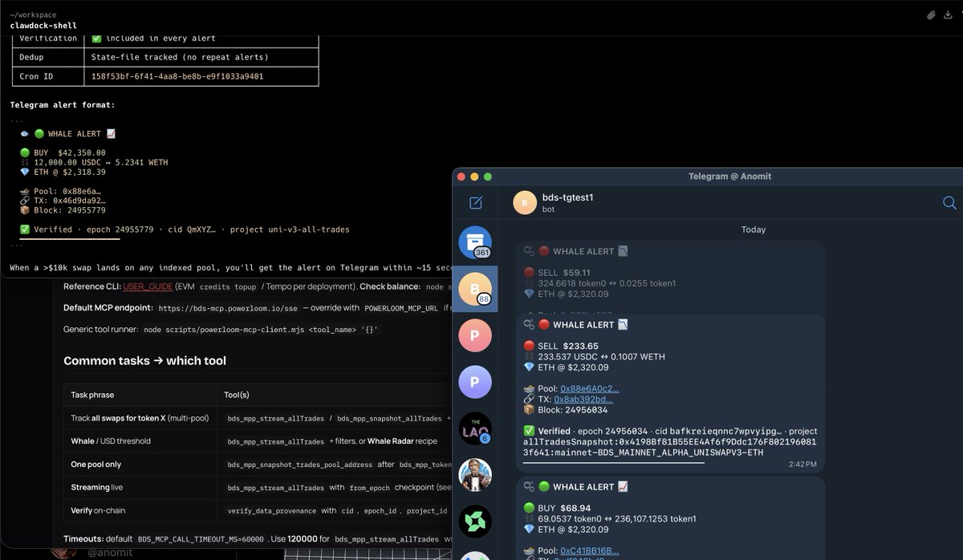Open THE LAO chat in Telegram sidebar
The height and width of the screenshot is (560, 963).
click(475, 428)
